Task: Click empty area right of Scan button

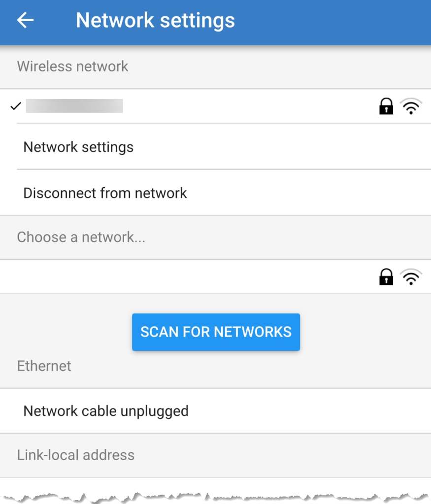Action: pos(365,332)
